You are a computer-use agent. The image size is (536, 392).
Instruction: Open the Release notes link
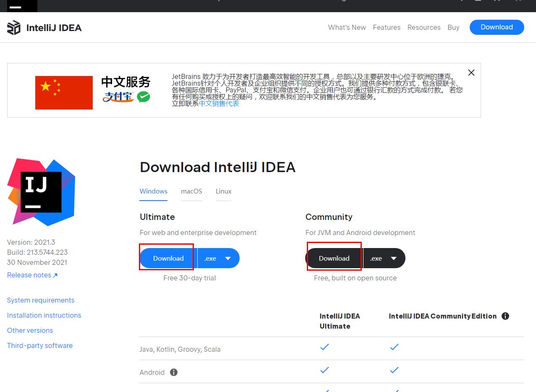tap(29, 275)
